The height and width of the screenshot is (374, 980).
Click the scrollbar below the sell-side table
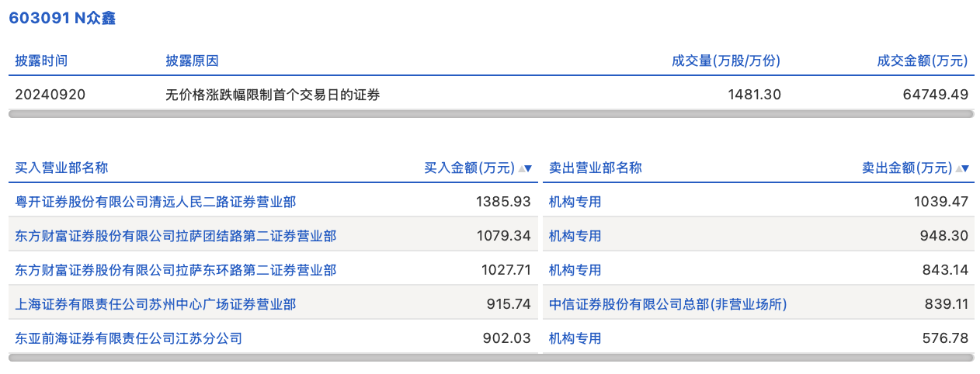(x=758, y=358)
